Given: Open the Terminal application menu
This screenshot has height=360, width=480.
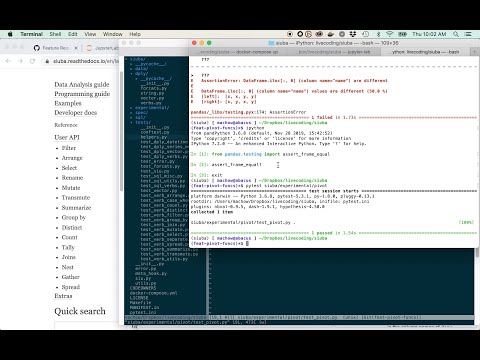Looking at the screenshot, I should pos(31,34).
